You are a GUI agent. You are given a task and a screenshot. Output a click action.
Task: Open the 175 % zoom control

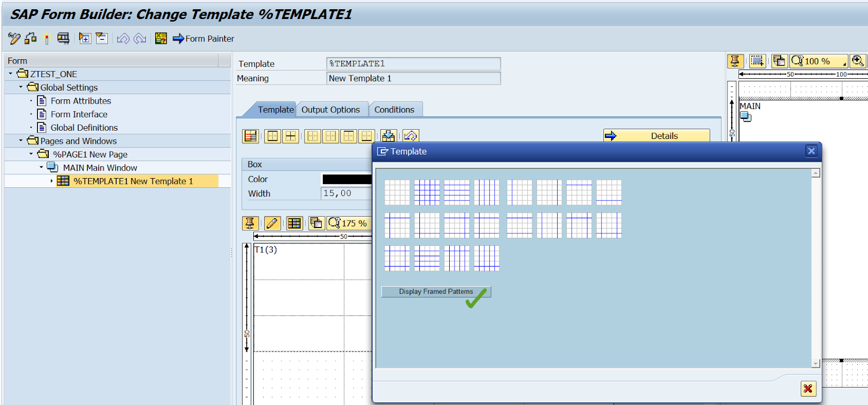tap(349, 223)
